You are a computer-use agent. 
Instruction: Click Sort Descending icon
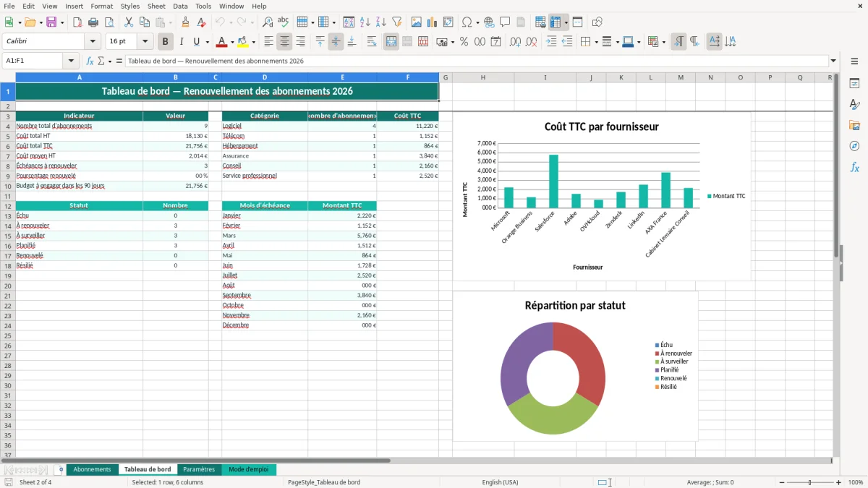(x=380, y=22)
